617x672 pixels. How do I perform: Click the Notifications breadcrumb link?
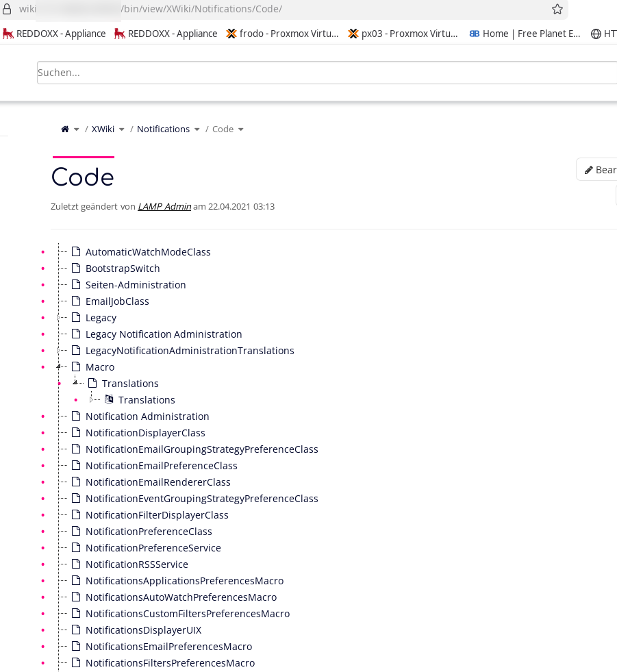163,129
